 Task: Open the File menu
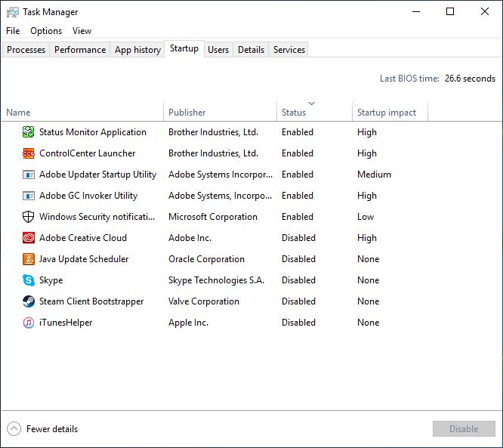pyautogui.click(x=13, y=31)
